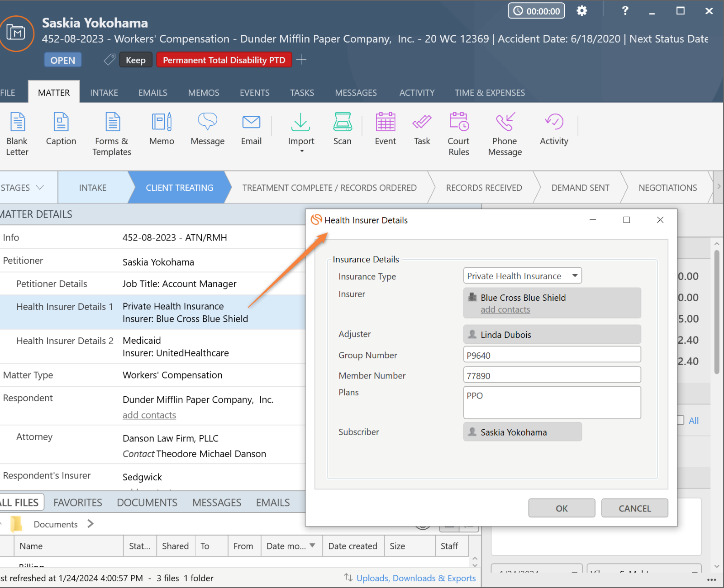
Task: Add a new Event
Action: [386, 129]
